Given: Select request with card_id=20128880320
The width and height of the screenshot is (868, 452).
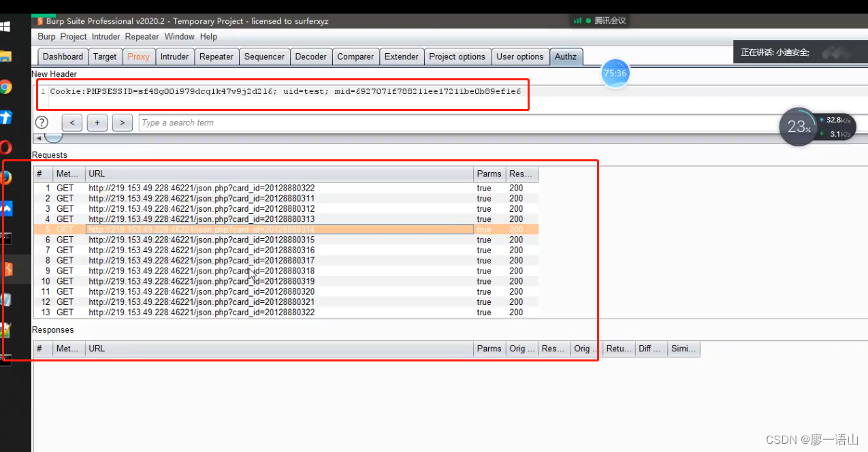Looking at the screenshot, I should click(x=286, y=291).
